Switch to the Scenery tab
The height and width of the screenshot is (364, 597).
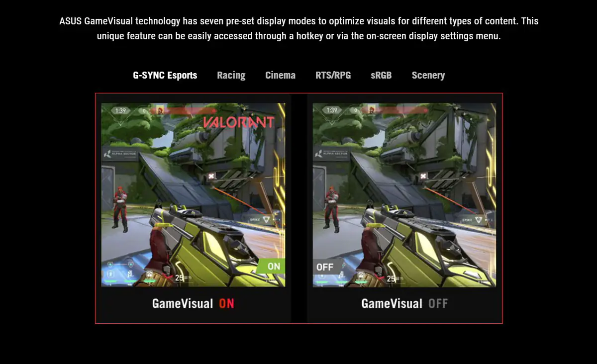[x=428, y=76]
